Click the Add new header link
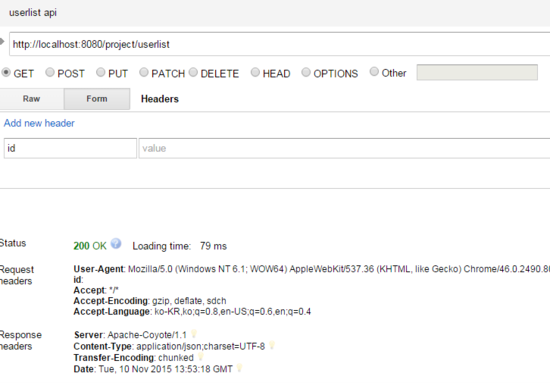The image size is (550, 392). 39,123
